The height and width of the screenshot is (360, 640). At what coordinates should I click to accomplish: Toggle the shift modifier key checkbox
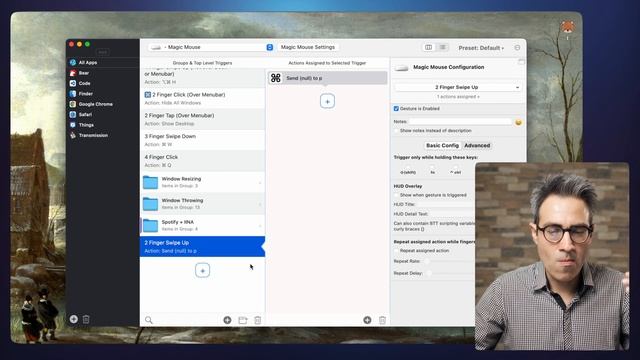pyautogui.click(x=408, y=167)
